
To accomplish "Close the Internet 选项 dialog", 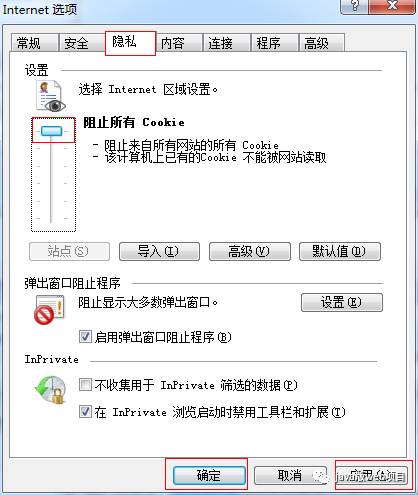I will pyautogui.click(x=392, y=6).
